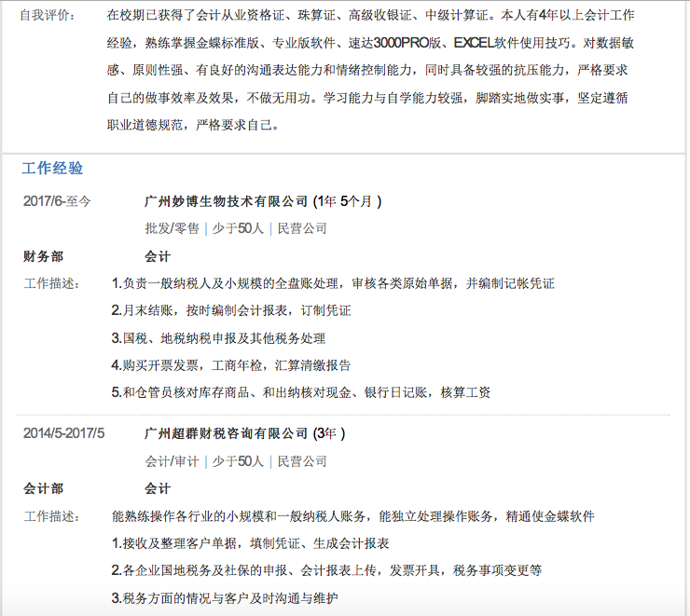Click 民营公司 under 广州超群财税咨询有限公司
Viewport: 690px width, 616px height.
[302, 461]
